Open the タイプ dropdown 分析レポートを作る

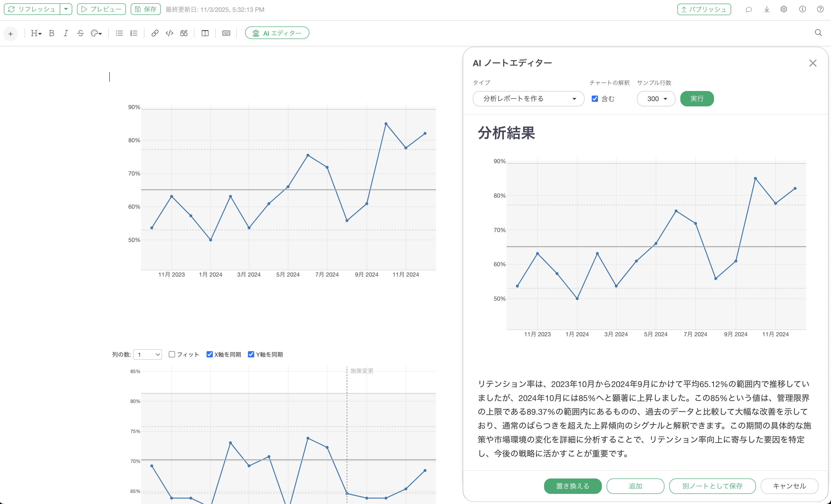pyautogui.click(x=528, y=99)
